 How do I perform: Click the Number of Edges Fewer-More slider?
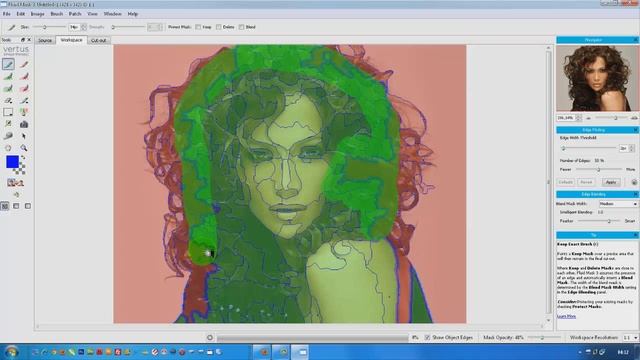(599, 169)
